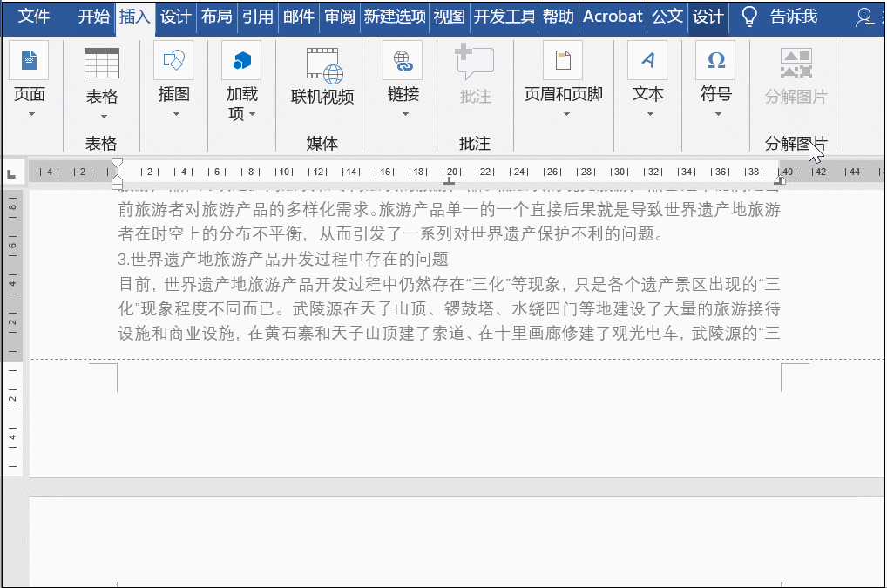Open the 加载项 Add-ins tool

point(241,61)
